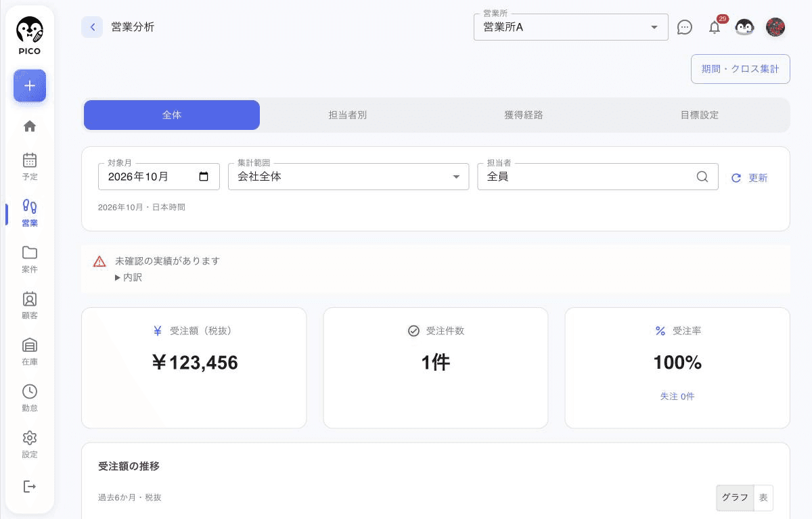This screenshot has width=812, height=519.
Task: Switch to 表 view
Action: tap(763, 497)
